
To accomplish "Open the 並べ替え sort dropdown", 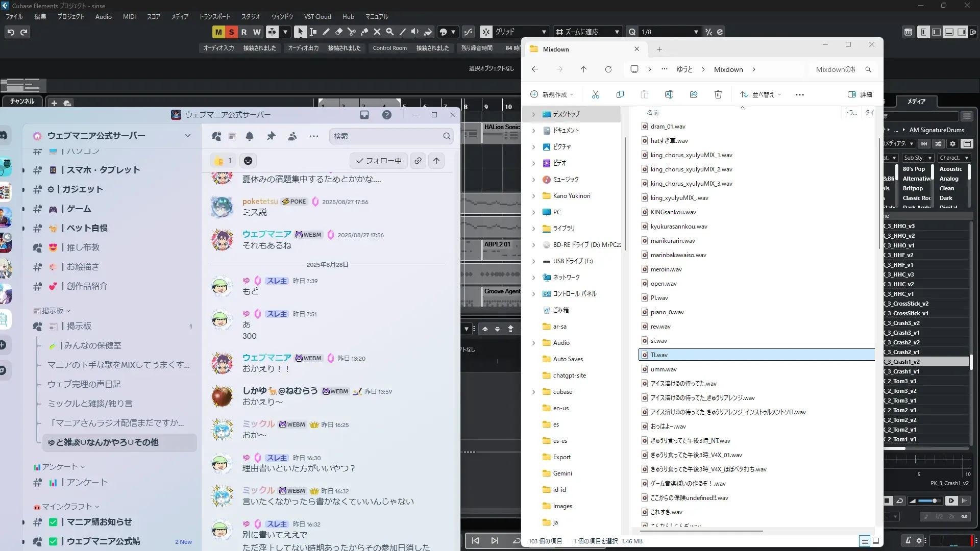I will (x=761, y=94).
